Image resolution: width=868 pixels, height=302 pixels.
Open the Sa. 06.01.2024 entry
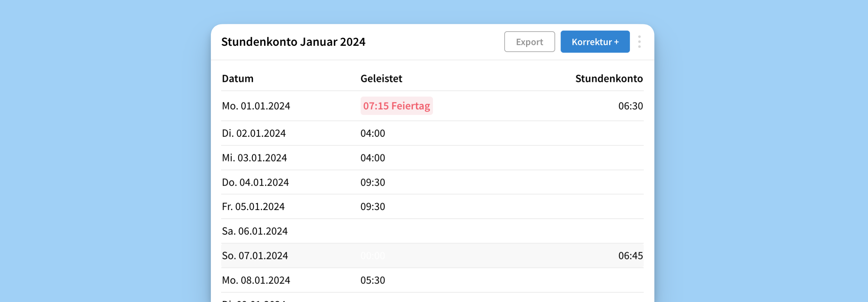click(x=255, y=231)
